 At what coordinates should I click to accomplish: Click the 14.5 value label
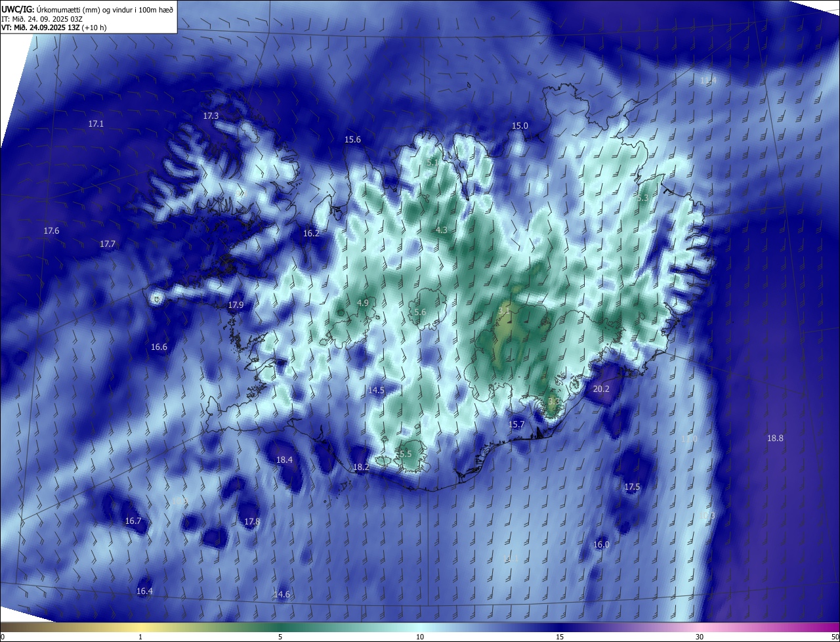[x=376, y=390]
